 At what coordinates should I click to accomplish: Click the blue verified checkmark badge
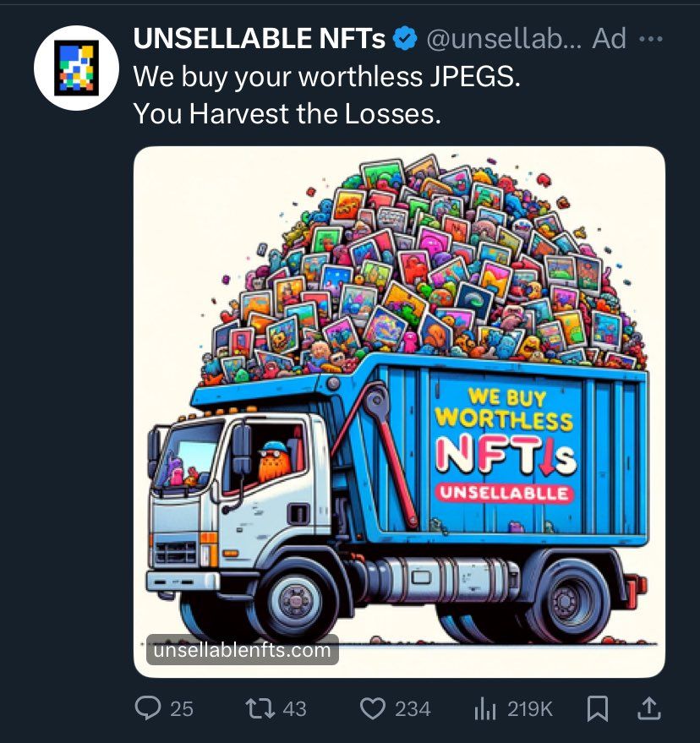[x=406, y=39]
